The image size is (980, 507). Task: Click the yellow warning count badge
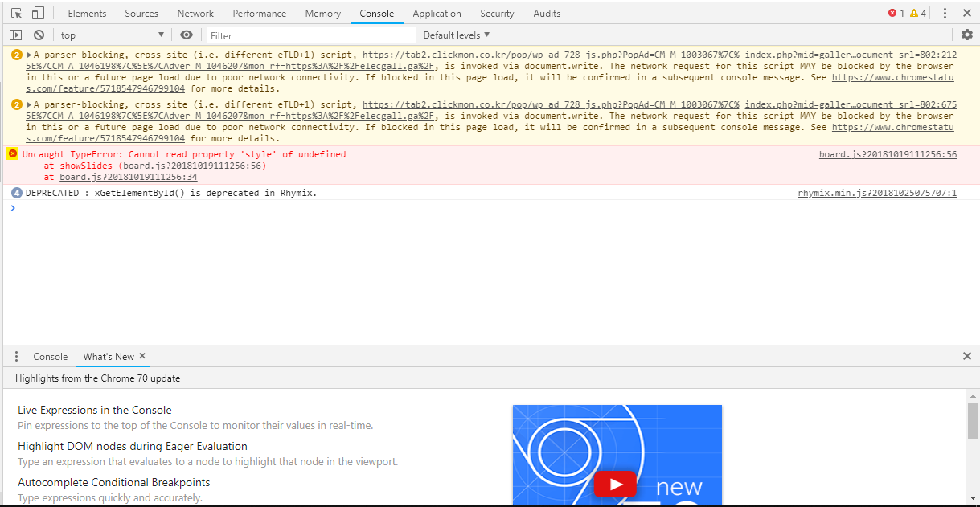click(918, 14)
